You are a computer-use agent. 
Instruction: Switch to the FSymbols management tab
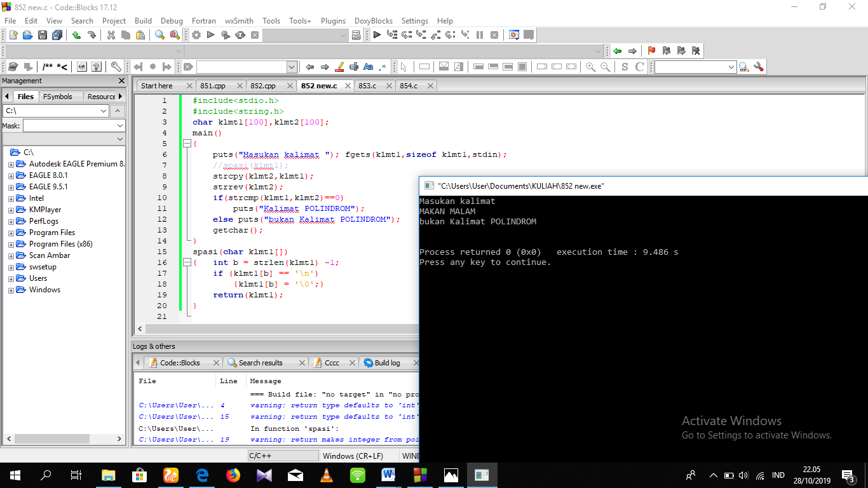click(58, 97)
